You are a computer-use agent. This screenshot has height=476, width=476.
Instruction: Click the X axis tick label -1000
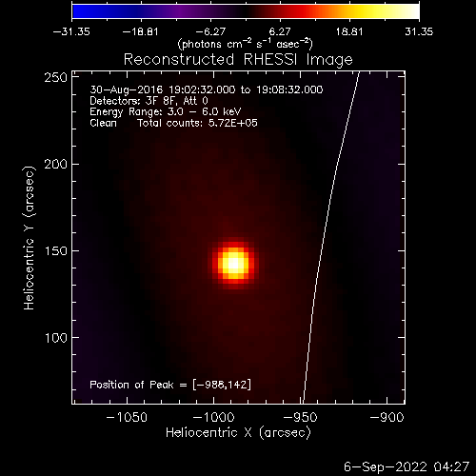point(213,417)
